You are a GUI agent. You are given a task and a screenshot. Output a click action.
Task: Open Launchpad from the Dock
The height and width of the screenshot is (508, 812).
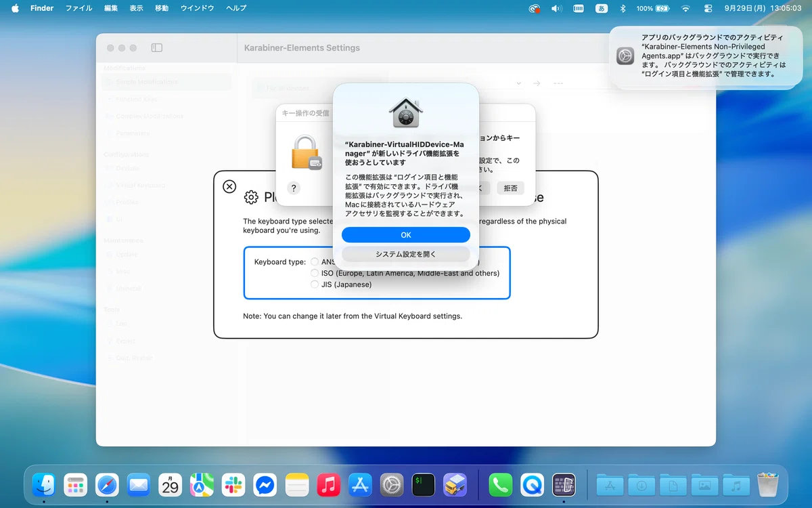pyautogui.click(x=75, y=484)
